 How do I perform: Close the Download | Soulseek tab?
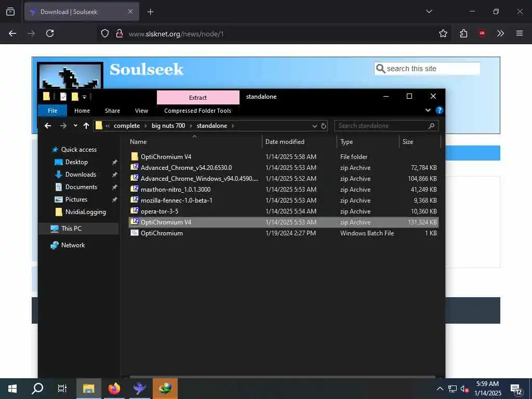pos(130,11)
